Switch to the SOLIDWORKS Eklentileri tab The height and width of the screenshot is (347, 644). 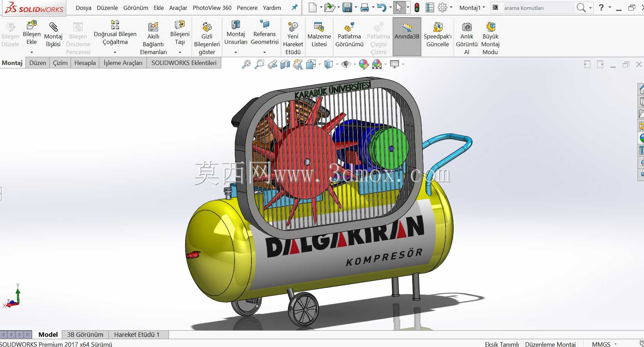pyautogui.click(x=184, y=63)
